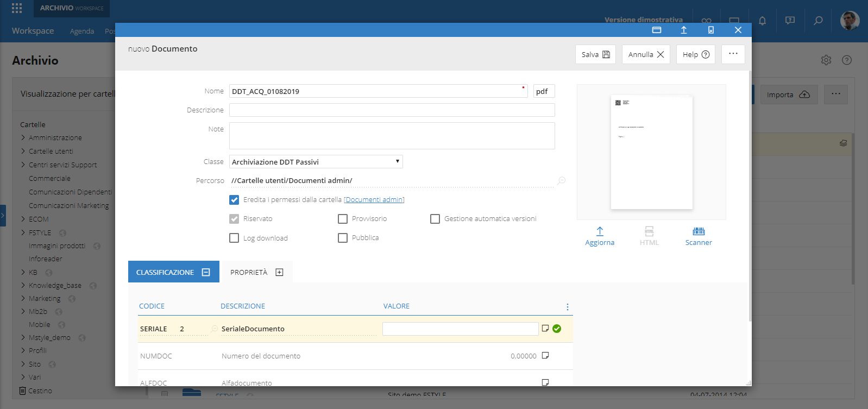Select the CLASSIFICAZIONE tab
This screenshot has height=409, width=868.
pos(173,272)
